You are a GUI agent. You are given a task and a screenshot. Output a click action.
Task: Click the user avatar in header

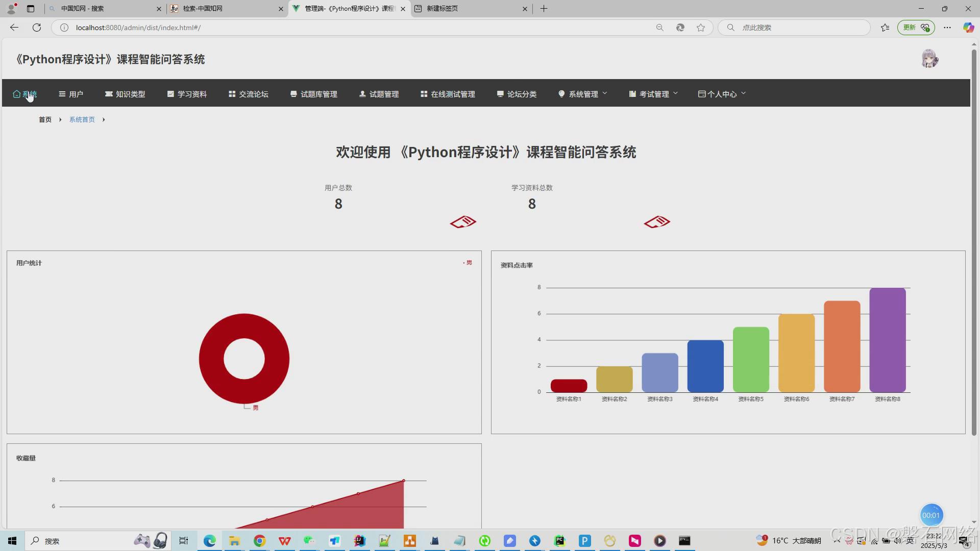pos(929,59)
